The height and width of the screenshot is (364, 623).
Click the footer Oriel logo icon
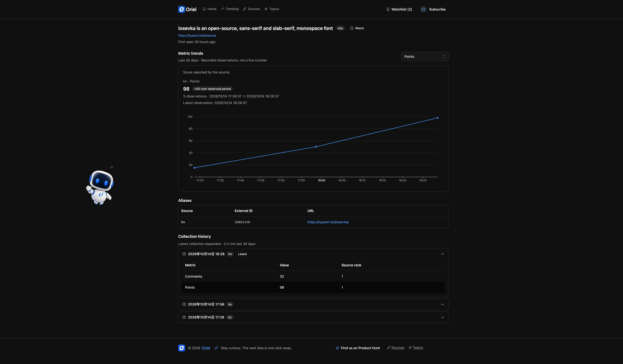point(182,348)
